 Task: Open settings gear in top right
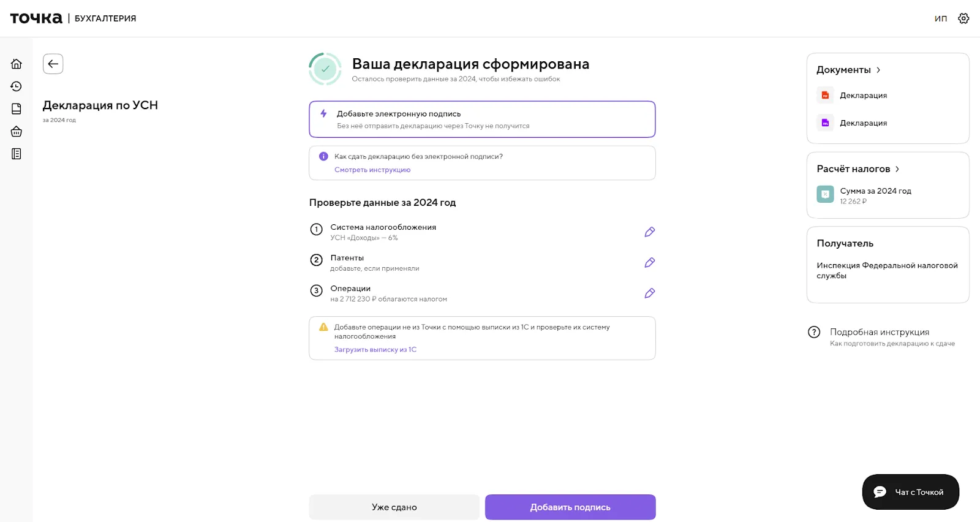click(x=963, y=18)
